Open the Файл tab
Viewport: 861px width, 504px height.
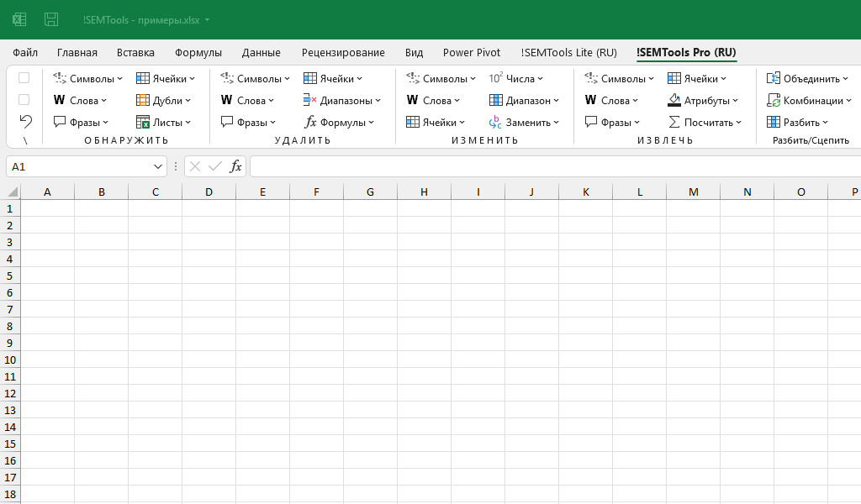[x=25, y=53]
